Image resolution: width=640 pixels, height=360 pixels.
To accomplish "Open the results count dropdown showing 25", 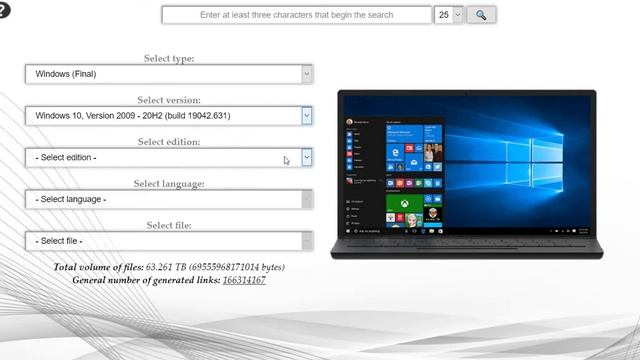I will coord(449,15).
